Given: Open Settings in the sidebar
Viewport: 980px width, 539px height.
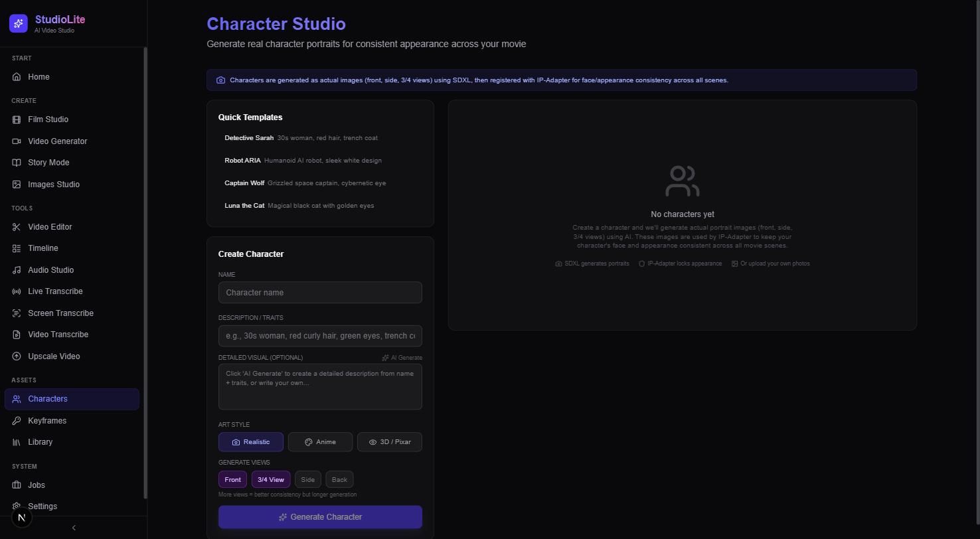Looking at the screenshot, I should (72, 506).
